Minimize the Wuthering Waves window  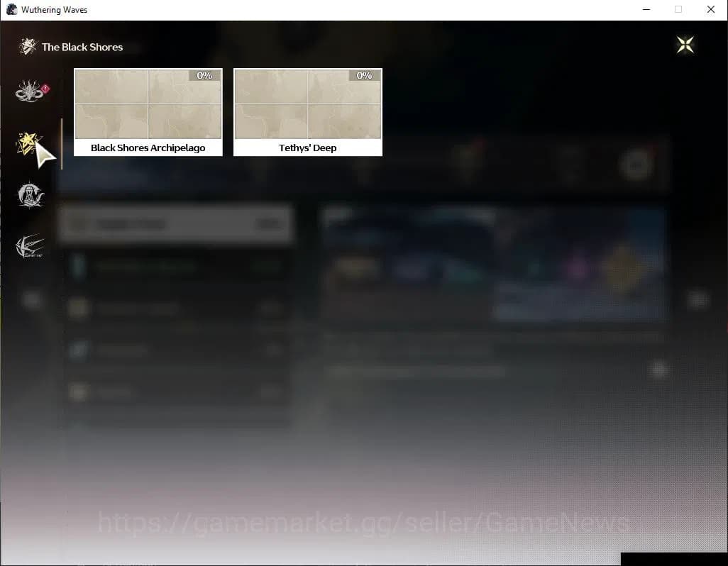tap(646, 10)
